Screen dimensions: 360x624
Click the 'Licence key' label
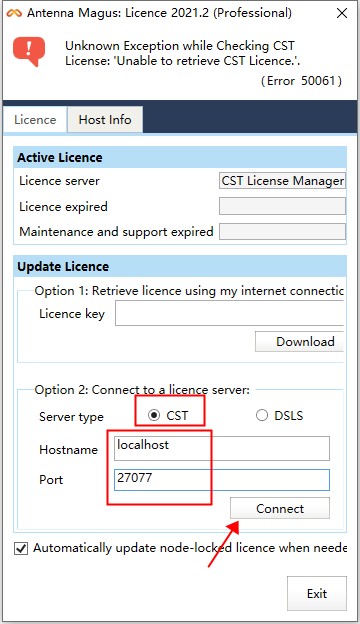tap(72, 314)
